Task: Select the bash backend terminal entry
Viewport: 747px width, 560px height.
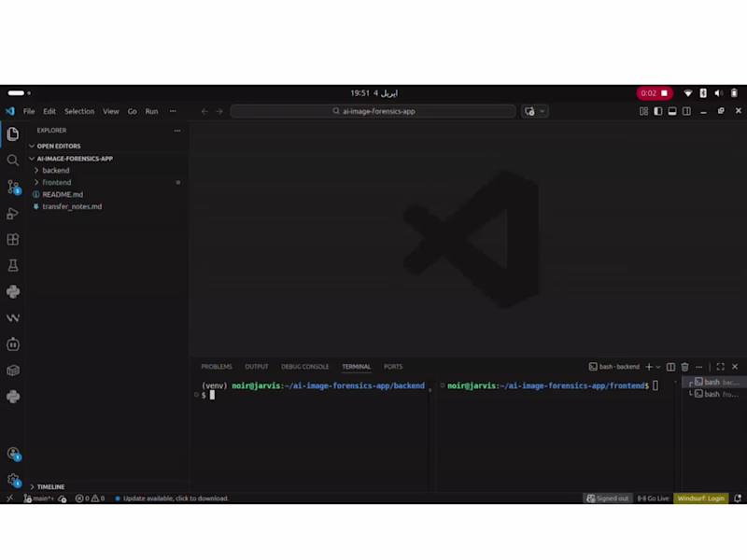Action: [x=716, y=382]
